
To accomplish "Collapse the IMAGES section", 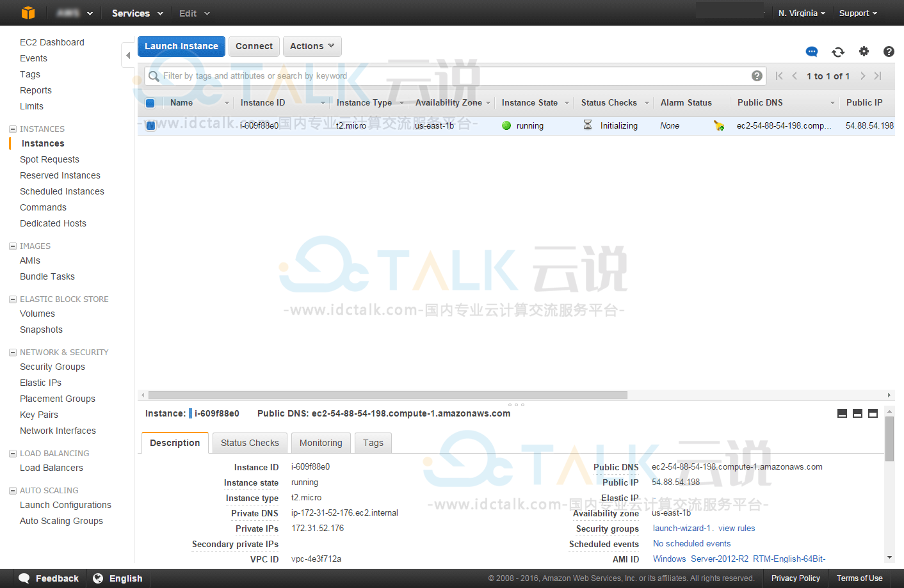I will click(x=13, y=246).
